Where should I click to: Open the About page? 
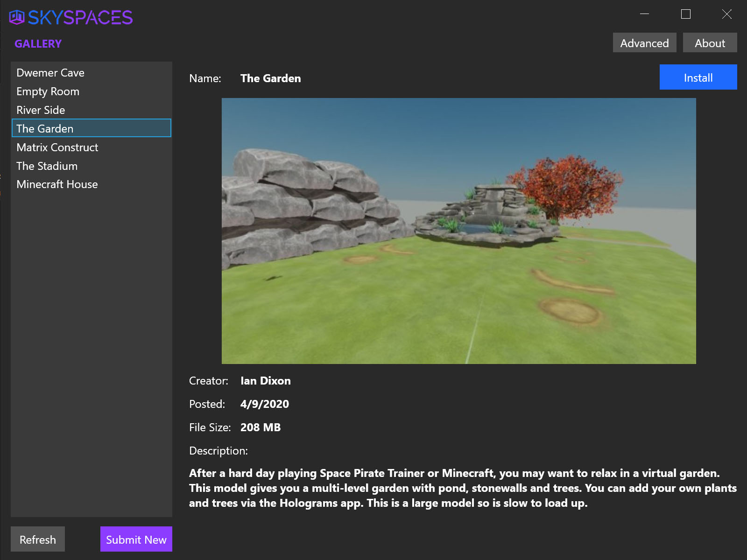coord(710,43)
